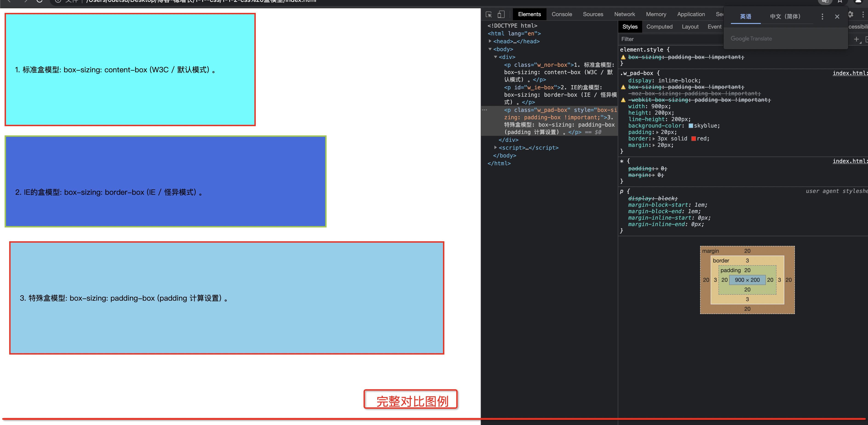Click the warning icon beside element.style box-sizing

click(x=623, y=57)
